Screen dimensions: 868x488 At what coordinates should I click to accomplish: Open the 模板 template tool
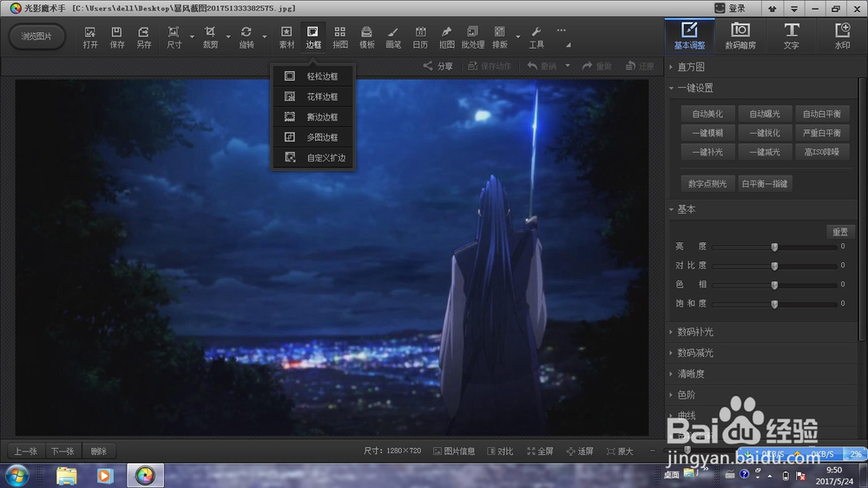pos(366,37)
